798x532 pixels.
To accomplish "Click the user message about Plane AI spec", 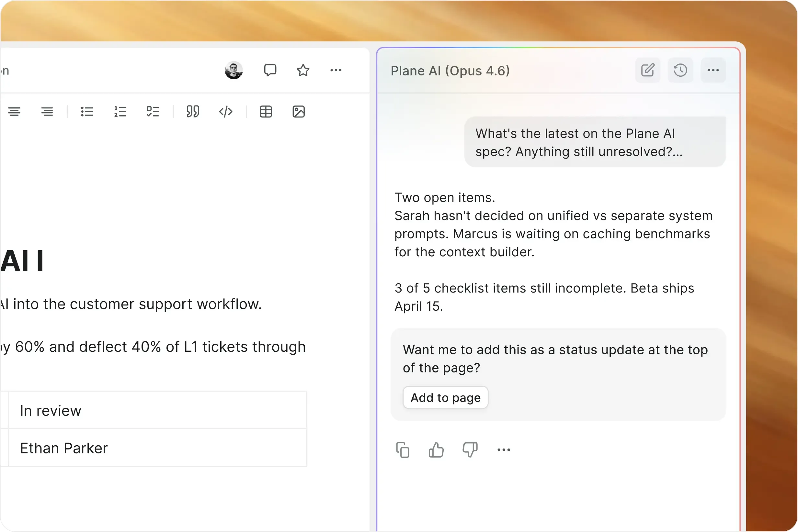I will click(595, 142).
